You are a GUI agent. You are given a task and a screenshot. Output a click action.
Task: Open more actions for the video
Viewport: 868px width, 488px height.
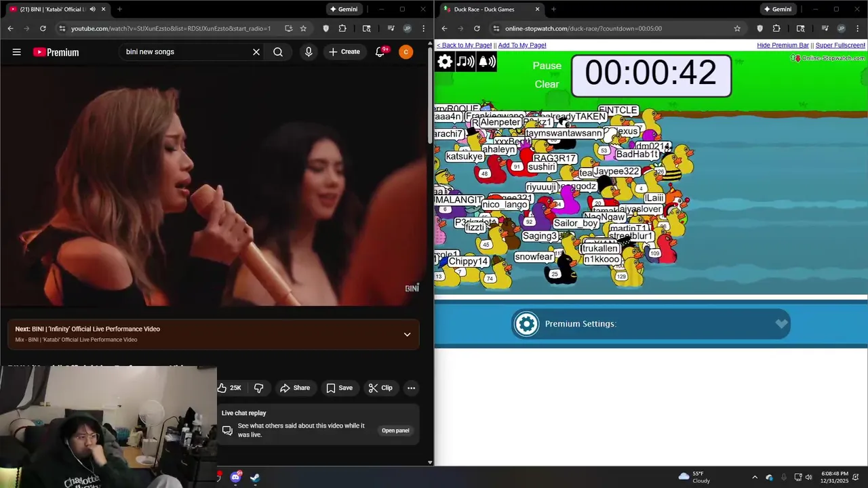411,388
